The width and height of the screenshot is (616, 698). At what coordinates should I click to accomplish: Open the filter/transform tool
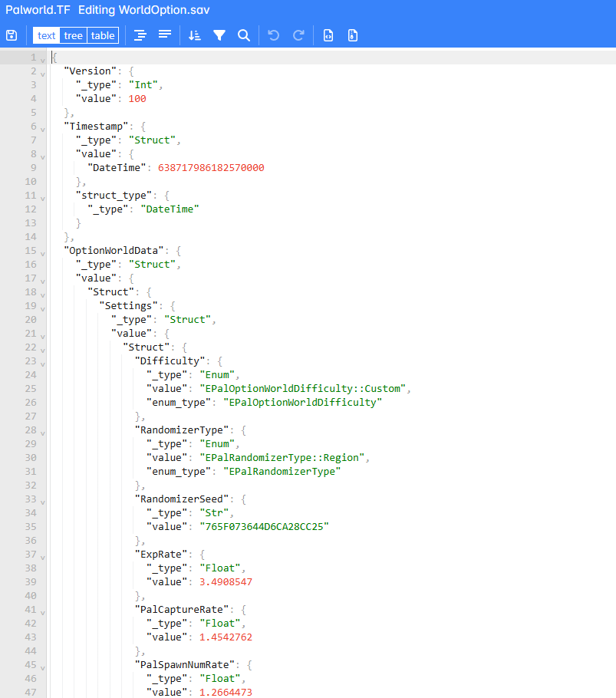point(219,35)
